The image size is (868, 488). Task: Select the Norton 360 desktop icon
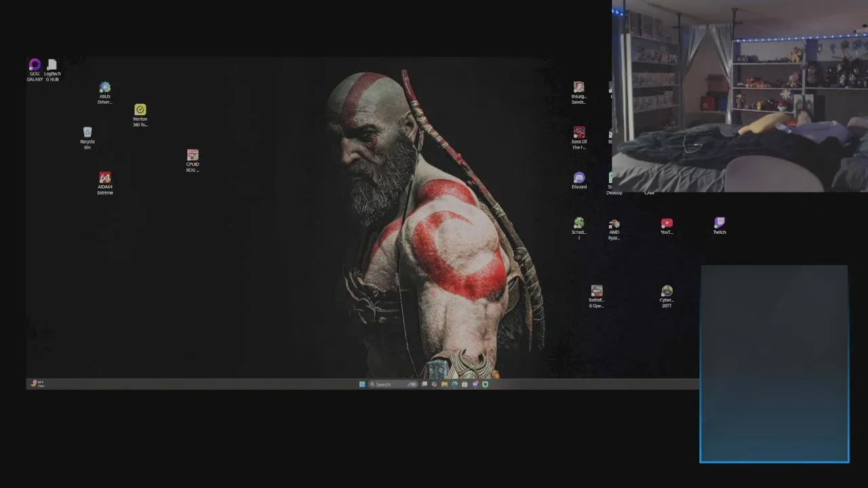coord(140,115)
